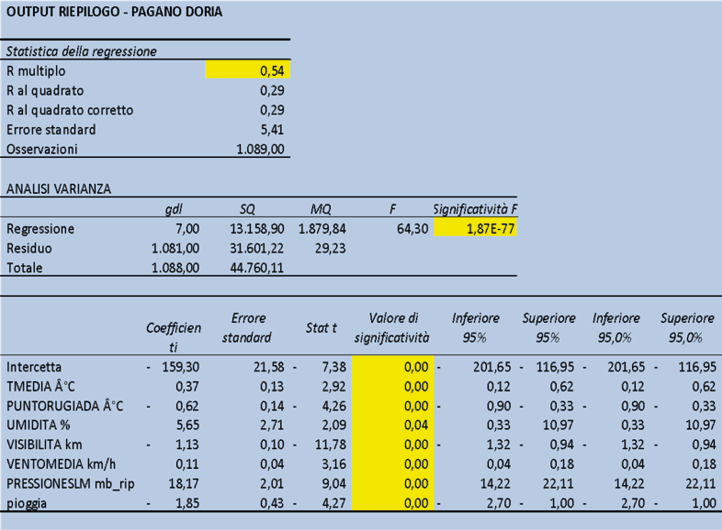Screen dimensions: 722x530
Task: Select the Residuo MQ value 29,23
Action: (x=330, y=249)
